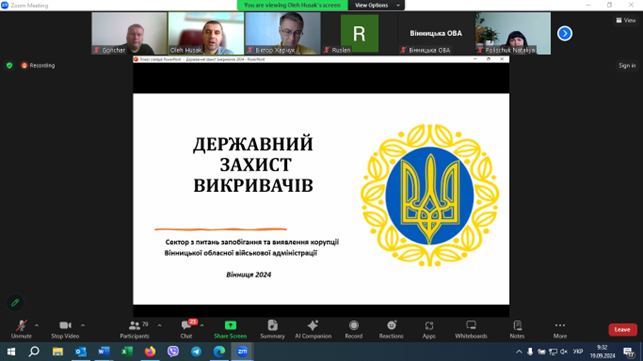Select Gonchar's video thumbnail

129,33
